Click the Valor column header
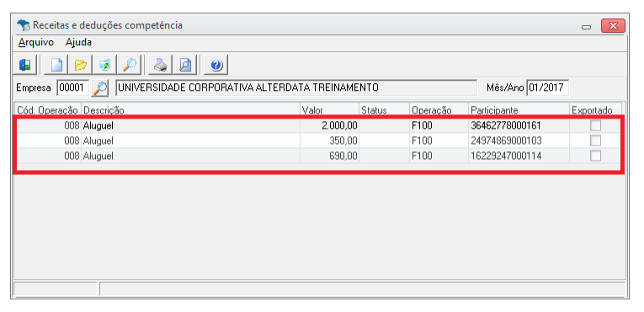Image resolution: width=644 pixels, height=312 pixels. coord(329,110)
